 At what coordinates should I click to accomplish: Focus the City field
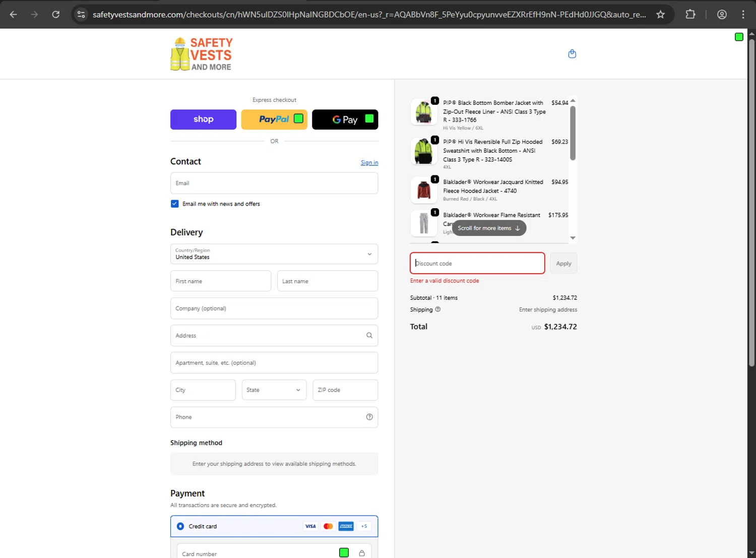coord(203,390)
